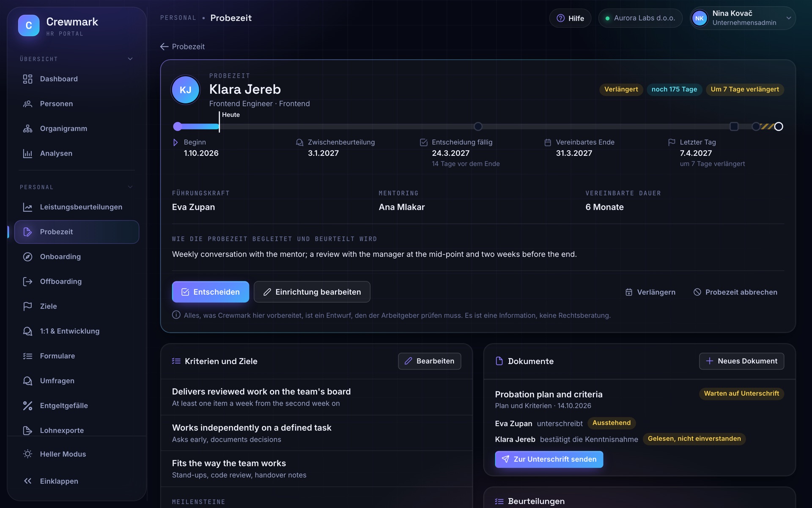
Task: Click the Umfragen speech bubble icon
Action: point(27,381)
